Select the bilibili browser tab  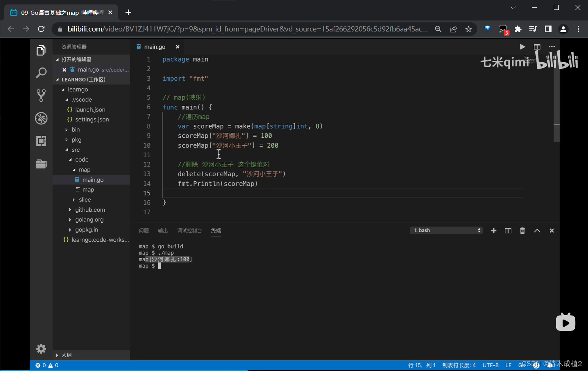pos(61,13)
